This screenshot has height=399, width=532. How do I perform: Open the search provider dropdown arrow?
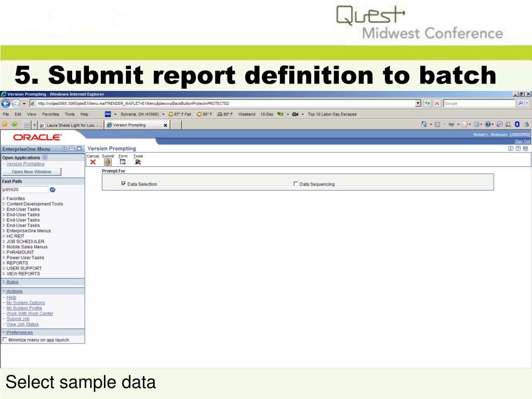(527, 103)
